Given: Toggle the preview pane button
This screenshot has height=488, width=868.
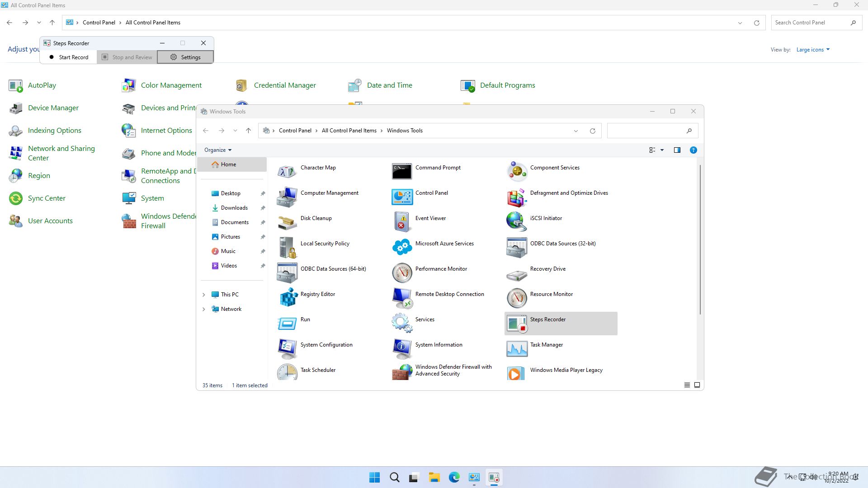Looking at the screenshot, I should pos(677,150).
